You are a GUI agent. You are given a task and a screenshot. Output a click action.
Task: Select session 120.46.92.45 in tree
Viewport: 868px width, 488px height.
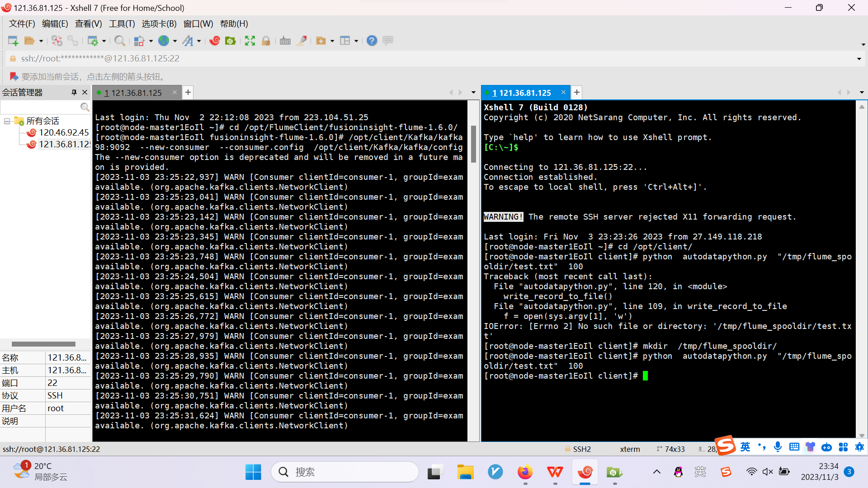click(x=63, y=132)
